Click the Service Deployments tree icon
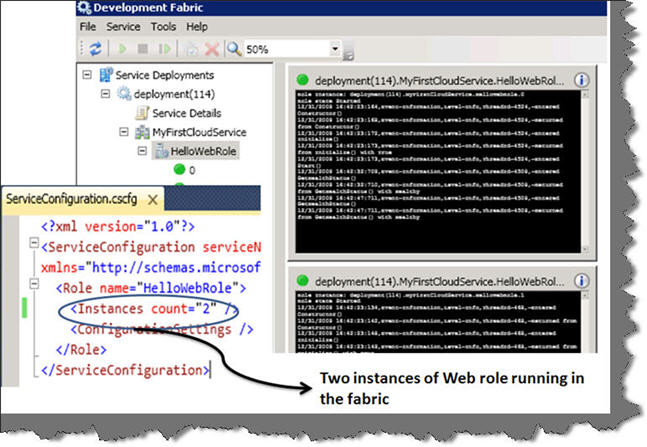 point(106,75)
